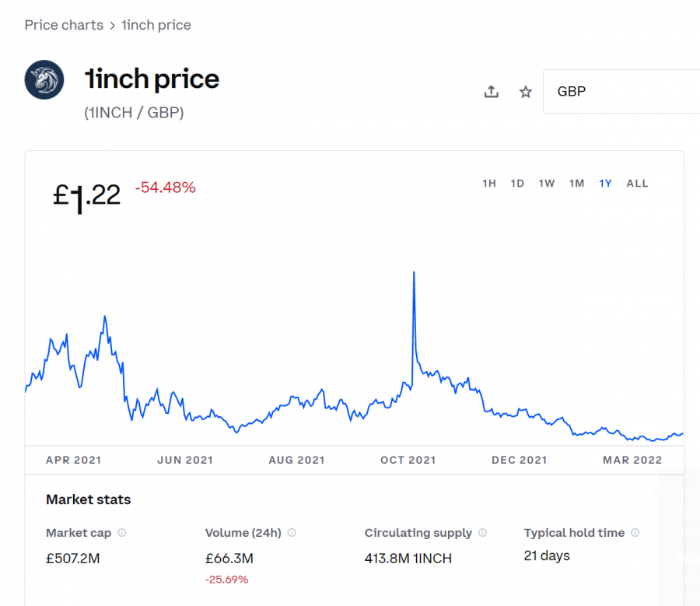Go to Price charts breadcrumb link
The image size is (700, 606).
coord(64,25)
